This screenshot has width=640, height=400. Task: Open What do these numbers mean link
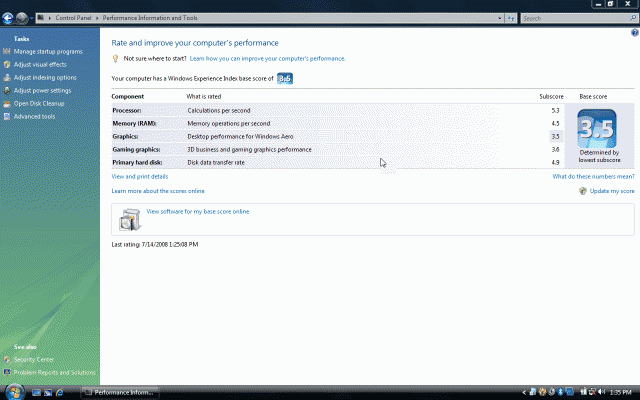(593, 177)
